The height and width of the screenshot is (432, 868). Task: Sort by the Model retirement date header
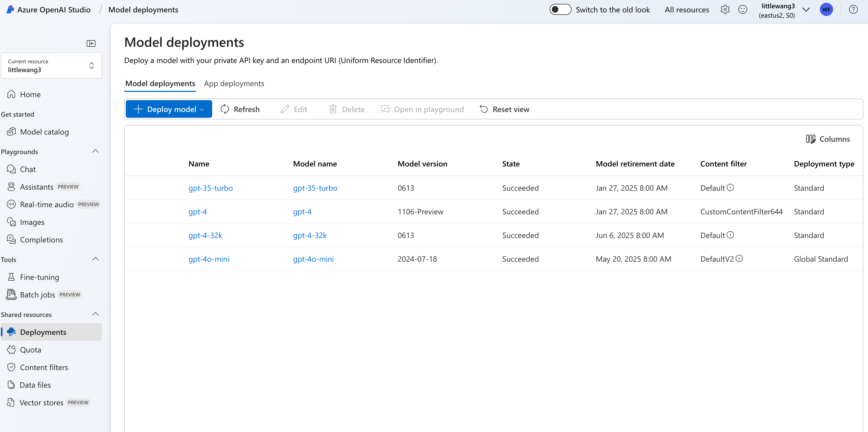tap(635, 164)
